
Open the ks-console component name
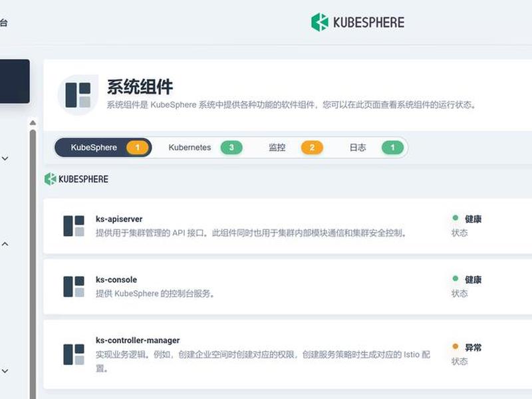pyautogui.click(x=116, y=280)
